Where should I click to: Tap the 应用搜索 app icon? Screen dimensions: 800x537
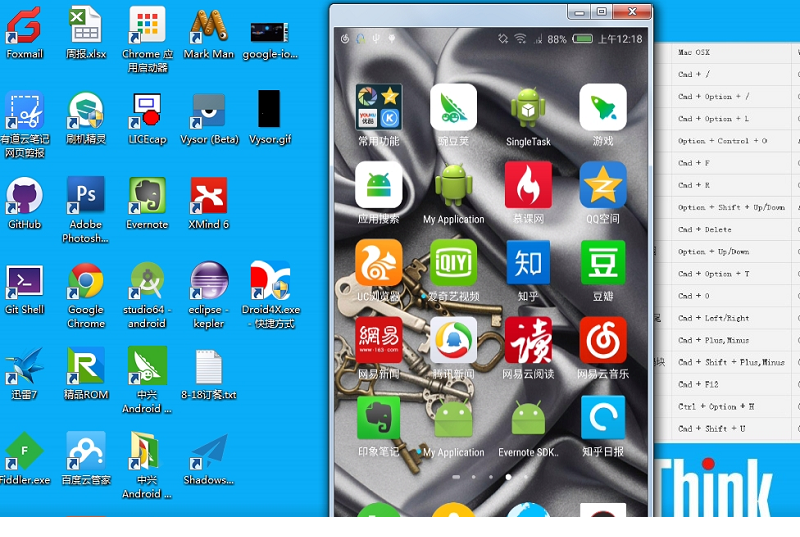click(x=379, y=185)
